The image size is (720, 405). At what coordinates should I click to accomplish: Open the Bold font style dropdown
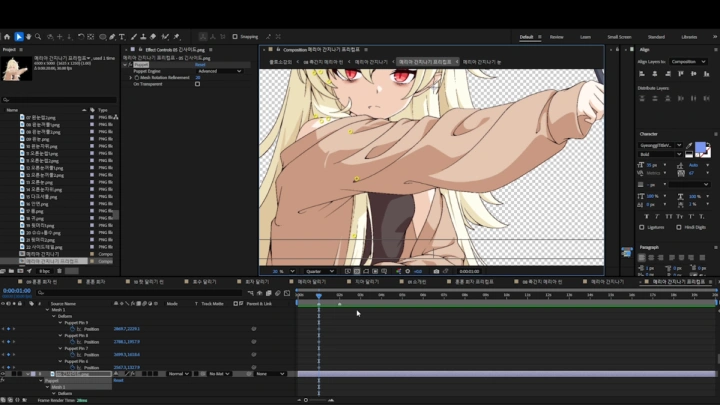[x=660, y=154]
